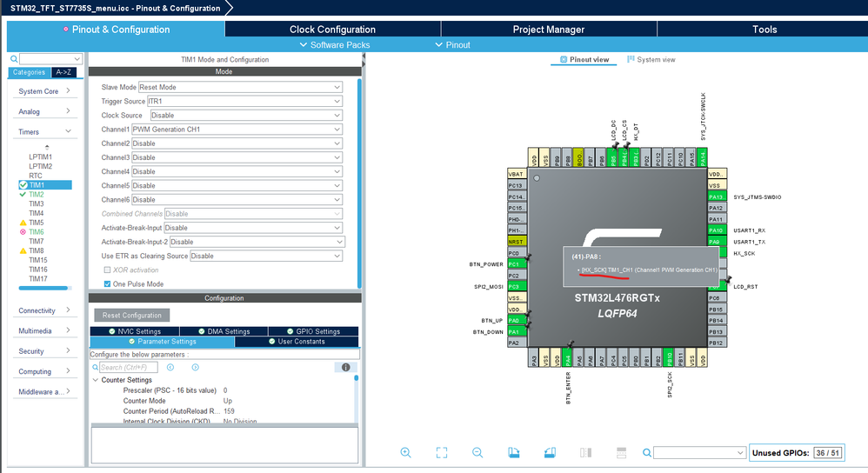The width and height of the screenshot is (868, 473).
Task: Toggle One Pulse Mode checkbox
Action: click(107, 284)
